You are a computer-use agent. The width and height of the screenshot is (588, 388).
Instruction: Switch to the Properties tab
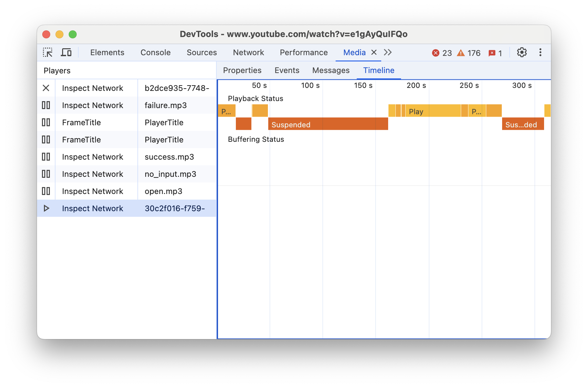click(242, 70)
